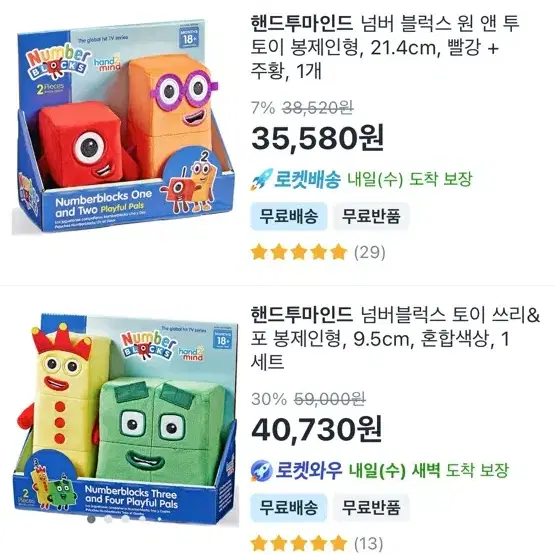The image size is (555, 555).
Task: Click the 로켓배송 rocket icon
Action: click(x=262, y=179)
